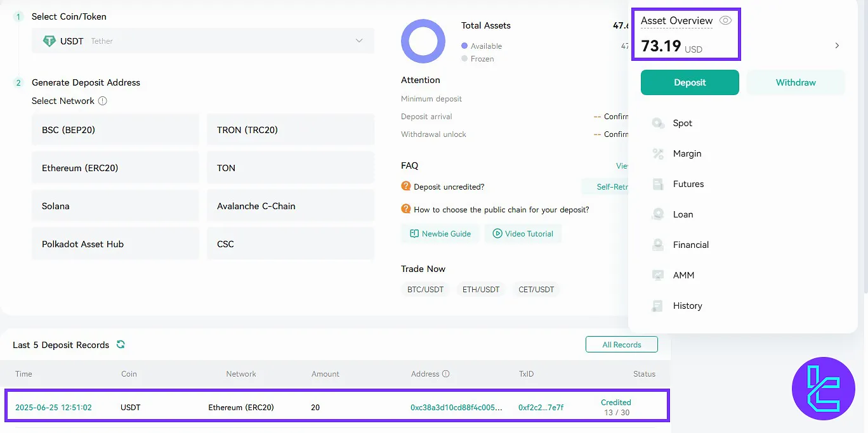Choose TON network option

(291, 168)
